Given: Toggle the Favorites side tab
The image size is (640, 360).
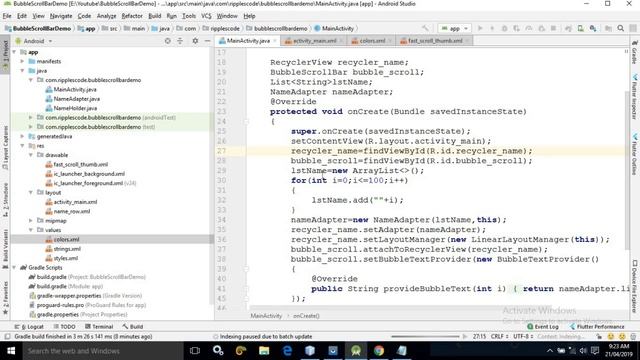Looking at the screenshot, I should tap(5, 298).
